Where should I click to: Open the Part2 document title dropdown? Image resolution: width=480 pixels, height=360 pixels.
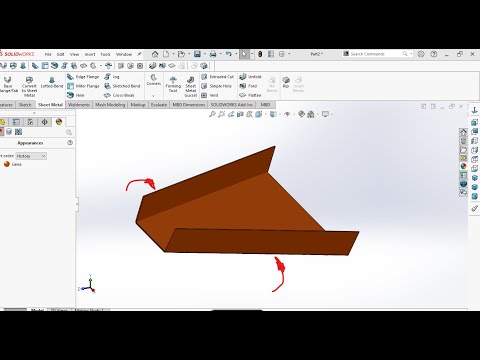pyautogui.click(x=317, y=54)
